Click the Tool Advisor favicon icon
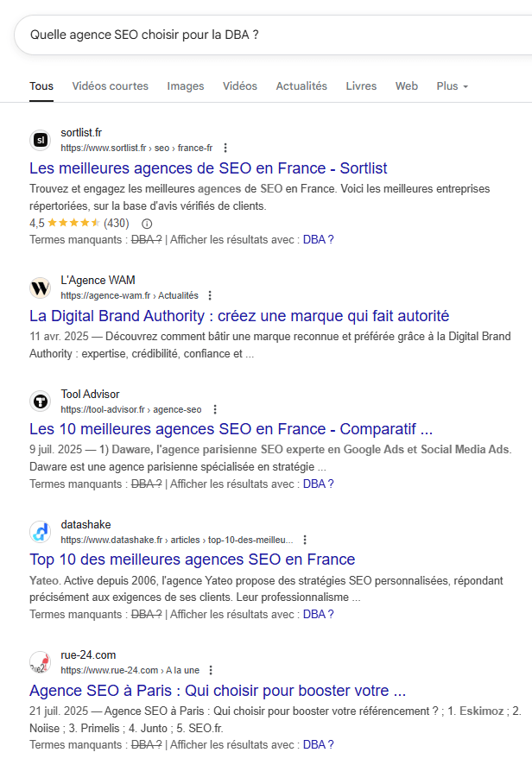The height and width of the screenshot is (765, 532). 41,401
